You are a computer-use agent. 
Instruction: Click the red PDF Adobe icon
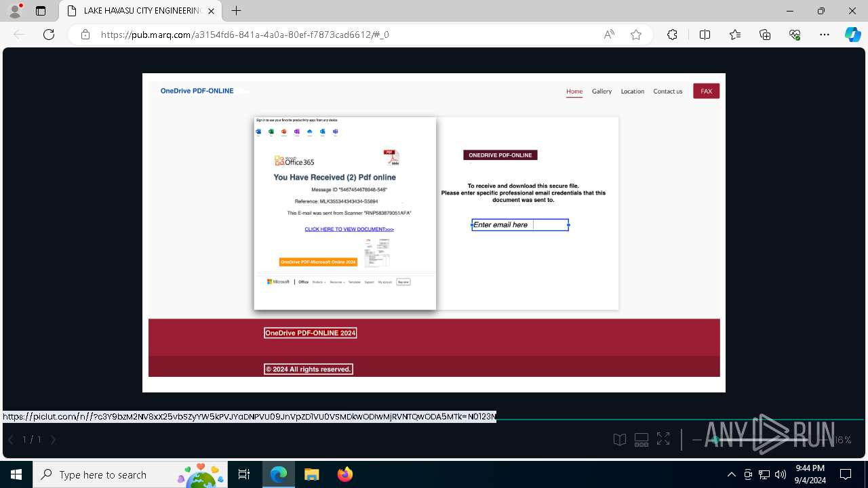click(x=391, y=157)
